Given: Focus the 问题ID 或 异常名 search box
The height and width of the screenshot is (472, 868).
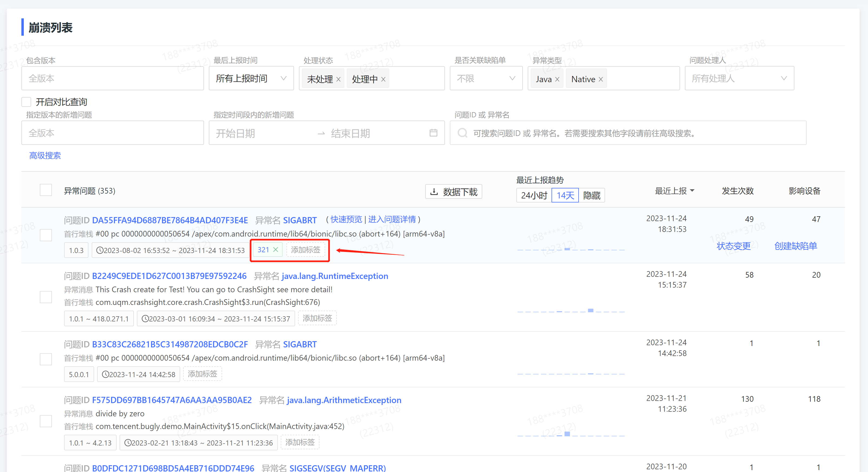Looking at the screenshot, I should 628,133.
